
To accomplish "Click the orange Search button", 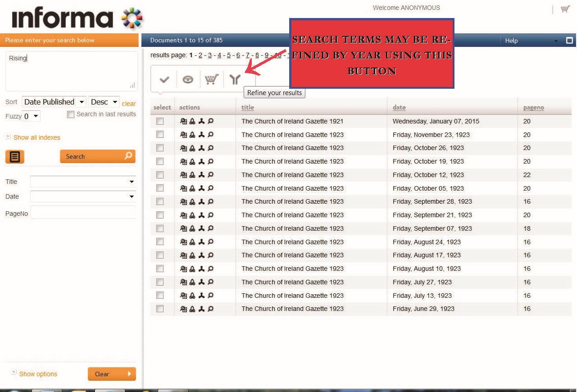I will pos(98,156).
